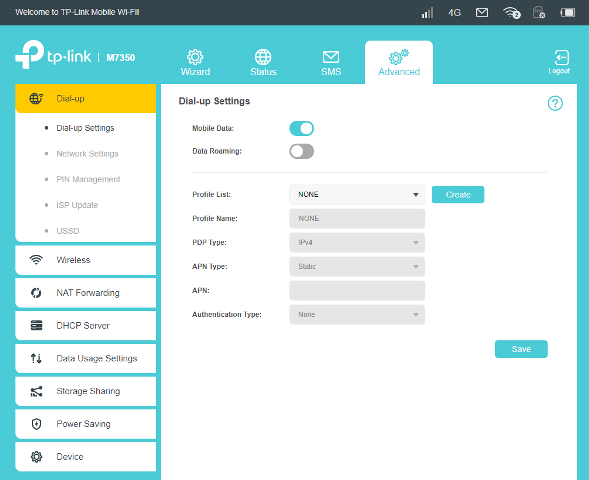Open PIN Management in sidebar
Image resolution: width=589 pixels, height=480 pixels.
(x=88, y=179)
